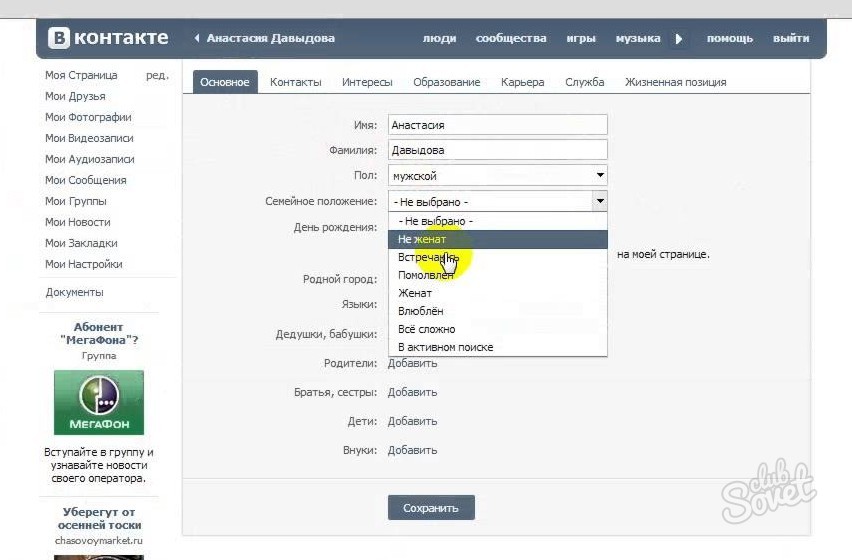Click сообщества in top navigation

coord(511,38)
